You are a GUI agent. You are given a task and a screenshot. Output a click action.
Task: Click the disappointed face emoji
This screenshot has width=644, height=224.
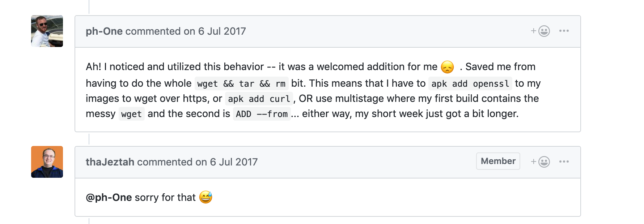point(448,67)
